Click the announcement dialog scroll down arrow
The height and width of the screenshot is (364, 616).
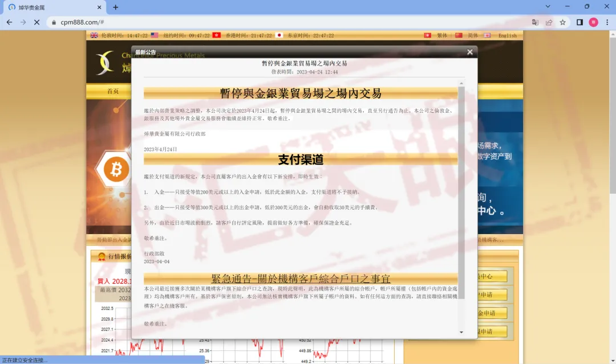pyautogui.click(x=461, y=332)
